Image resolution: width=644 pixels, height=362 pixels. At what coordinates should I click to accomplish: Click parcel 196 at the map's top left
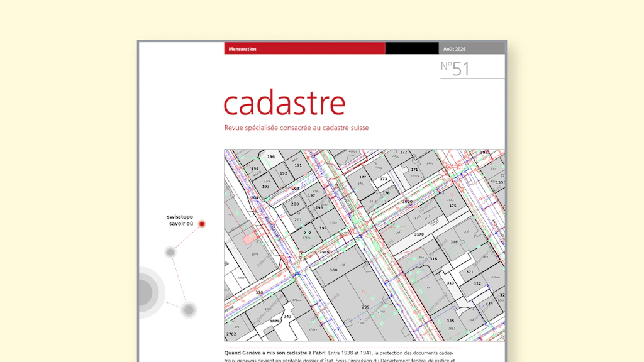[x=270, y=156]
